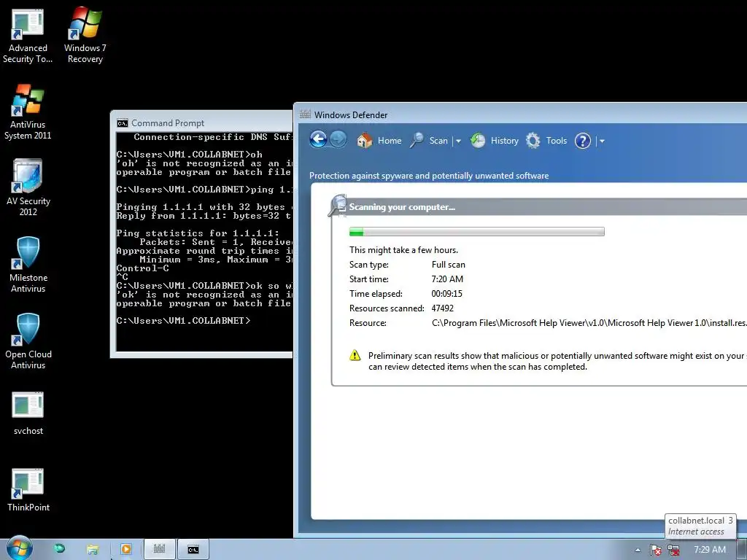Click 'This might take a few hours.' text
Screen dimensions: 747x560
[403, 249]
